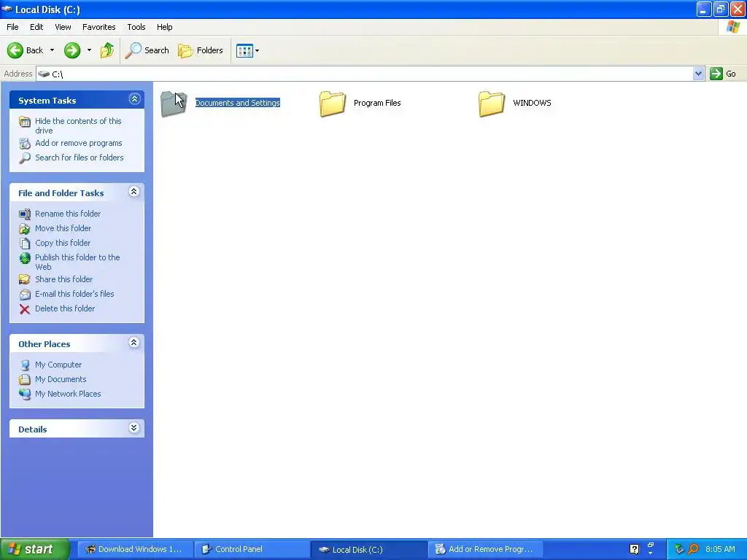
Task: Click the Rename this folder icon
Action: pyautogui.click(x=25, y=214)
